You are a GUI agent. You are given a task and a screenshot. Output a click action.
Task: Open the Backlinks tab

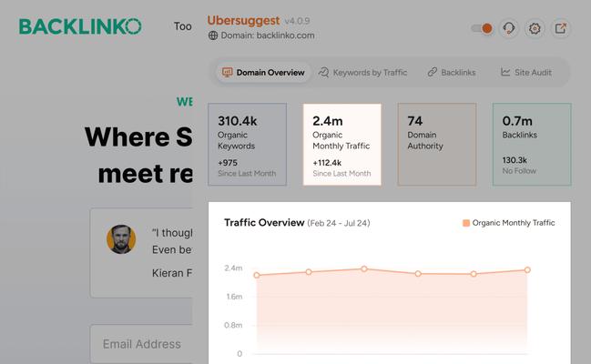[x=452, y=73]
